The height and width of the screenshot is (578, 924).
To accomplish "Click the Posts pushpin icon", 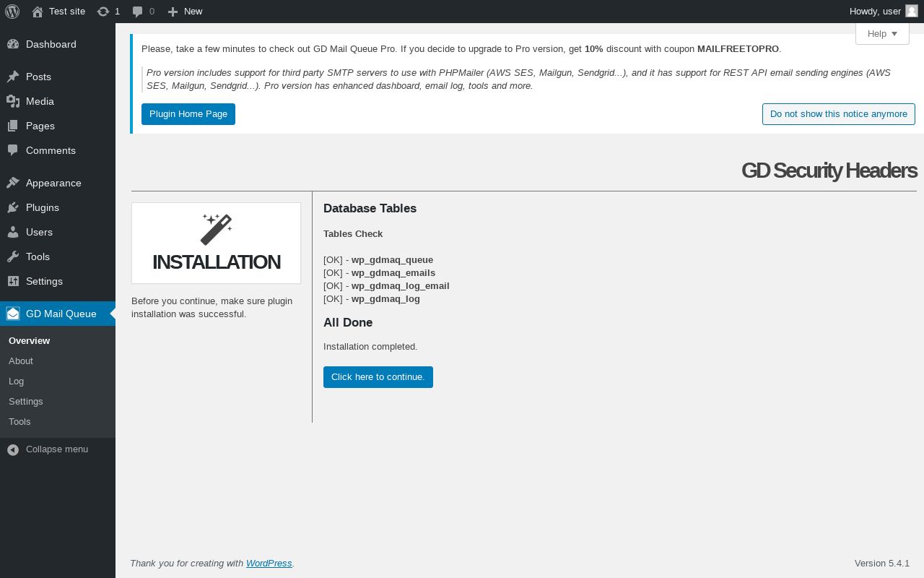I will [x=13, y=77].
